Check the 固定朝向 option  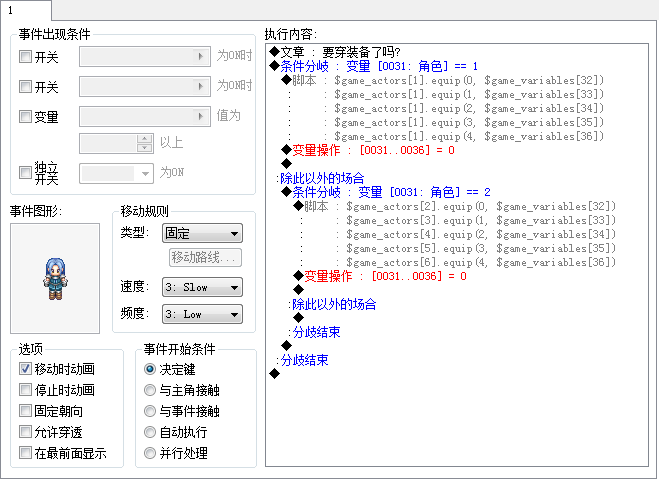25,411
